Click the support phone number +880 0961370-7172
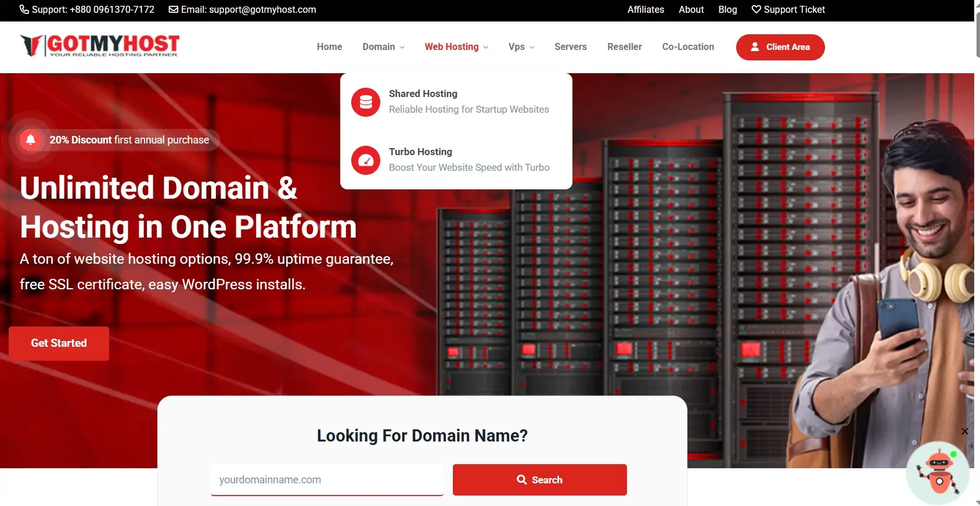The image size is (980, 506). tap(112, 9)
